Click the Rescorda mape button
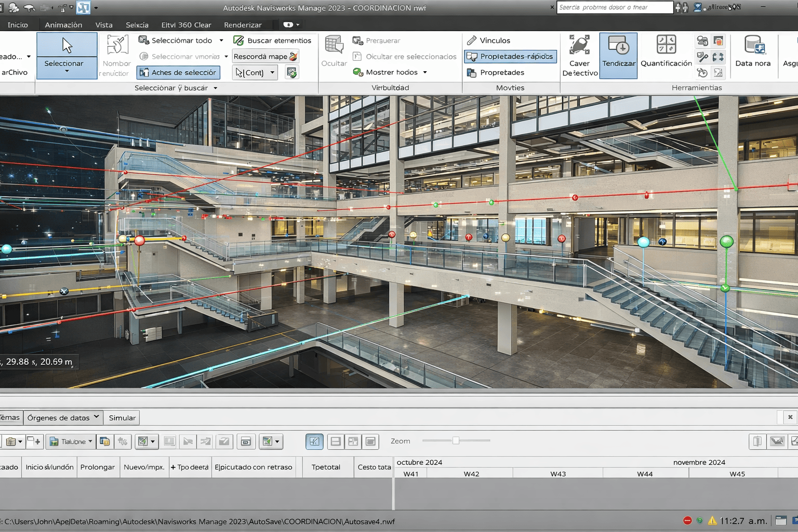The height and width of the screenshot is (532, 798). tap(265, 57)
